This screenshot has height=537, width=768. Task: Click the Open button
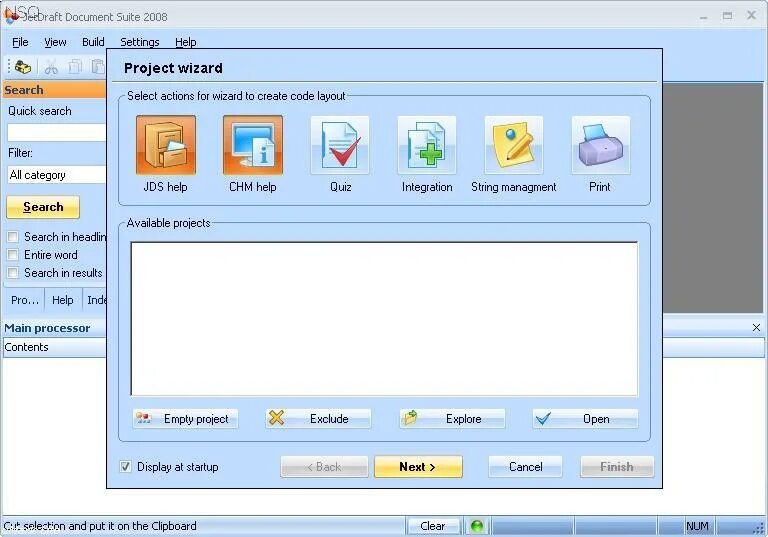pyautogui.click(x=585, y=419)
